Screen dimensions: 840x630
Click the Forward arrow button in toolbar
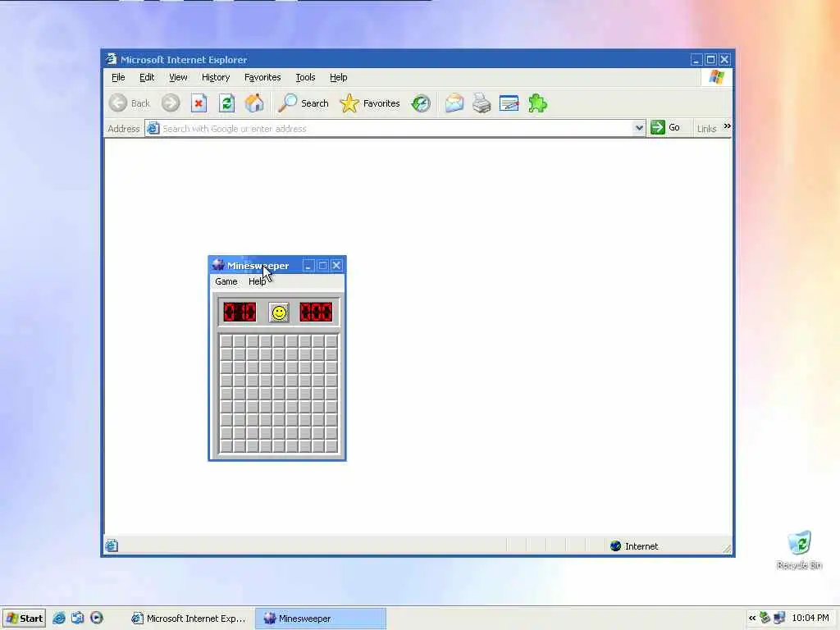coord(171,103)
